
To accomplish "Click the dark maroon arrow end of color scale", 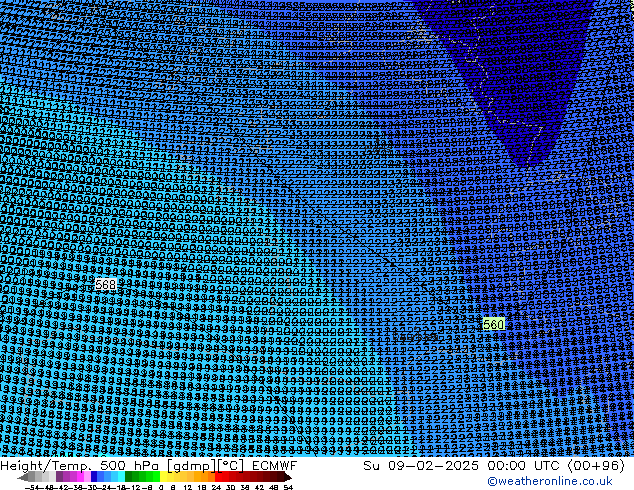I will tap(288, 477).
